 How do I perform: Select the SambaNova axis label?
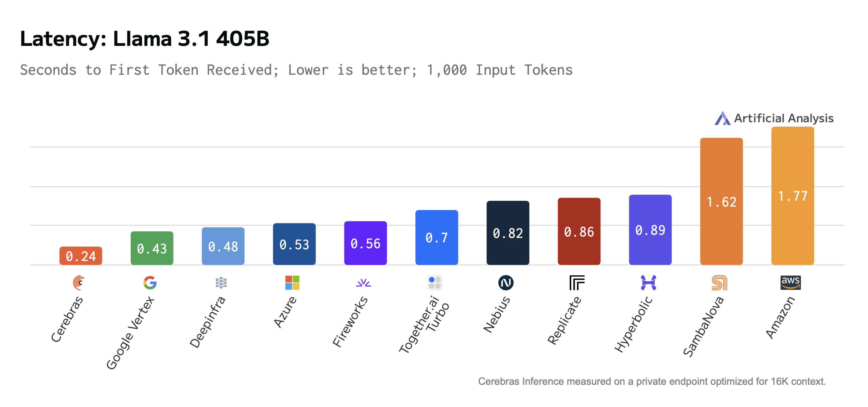(703, 326)
